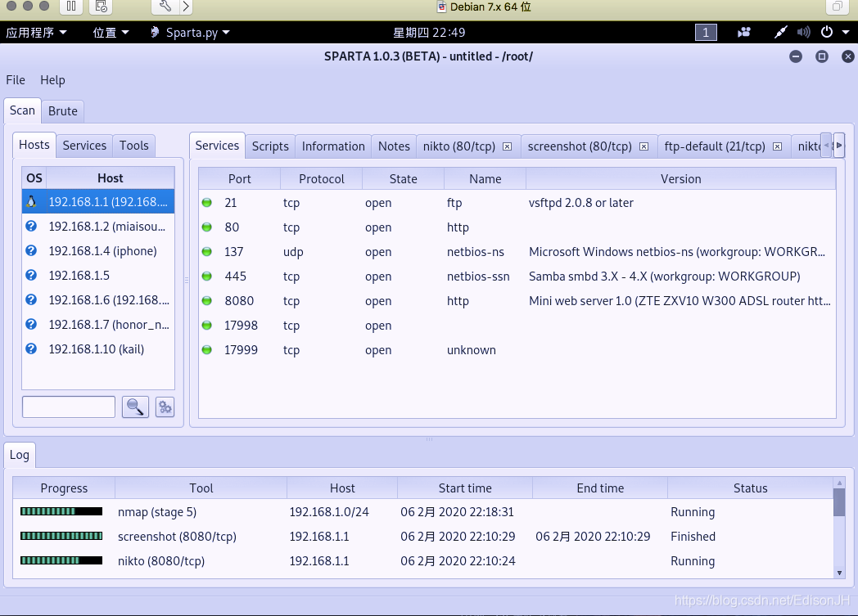Open the Services tab in left panel
858x616 pixels.
[84, 146]
